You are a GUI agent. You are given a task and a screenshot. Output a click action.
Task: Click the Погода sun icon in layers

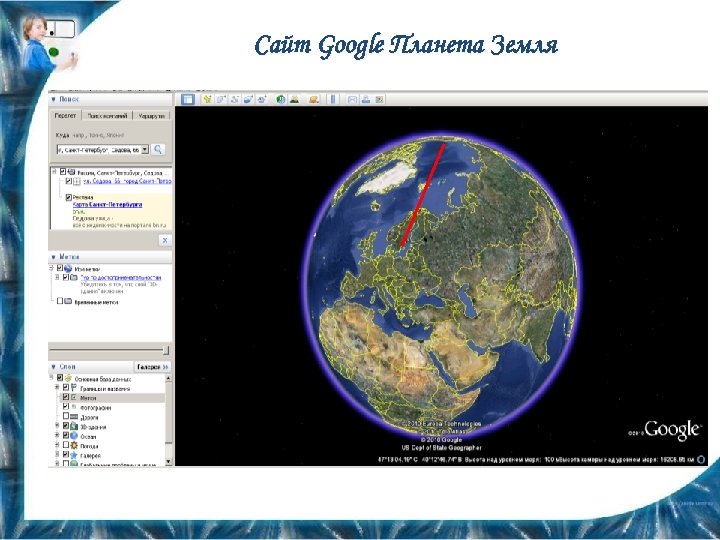point(74,445)
